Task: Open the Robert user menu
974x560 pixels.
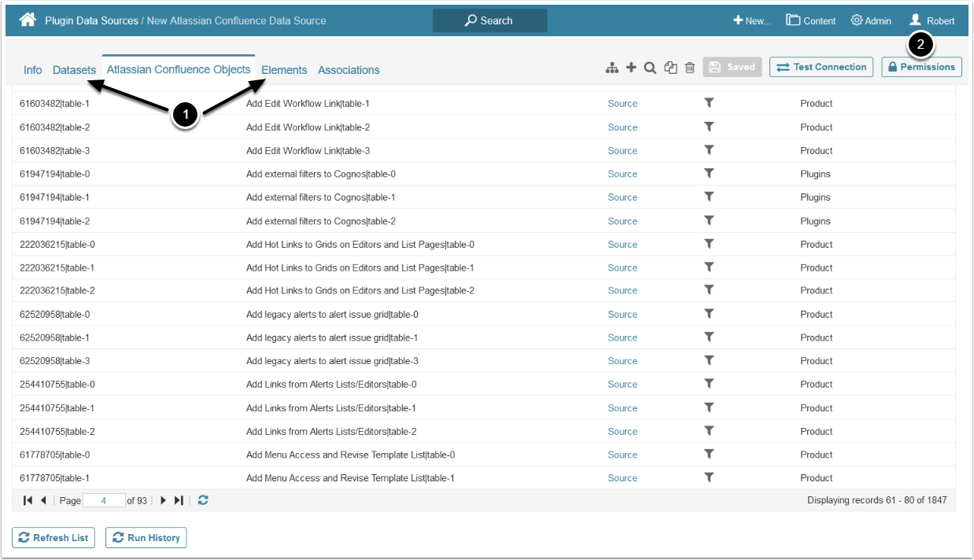Action: pyautogui.click(x=932, y=20)
